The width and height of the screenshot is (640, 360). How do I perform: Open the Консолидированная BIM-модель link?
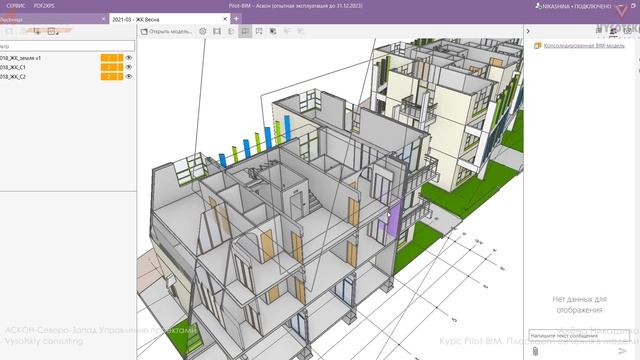[584, 46]
